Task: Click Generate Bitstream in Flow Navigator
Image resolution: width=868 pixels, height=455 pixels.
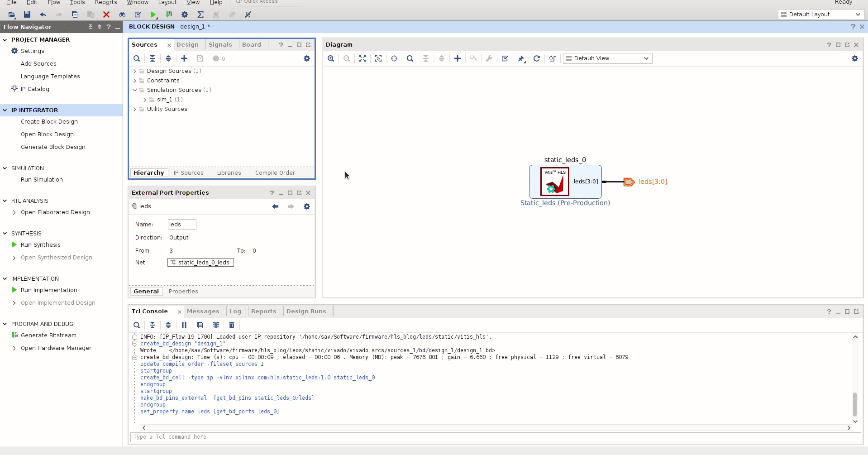Action: pos(48,335)
